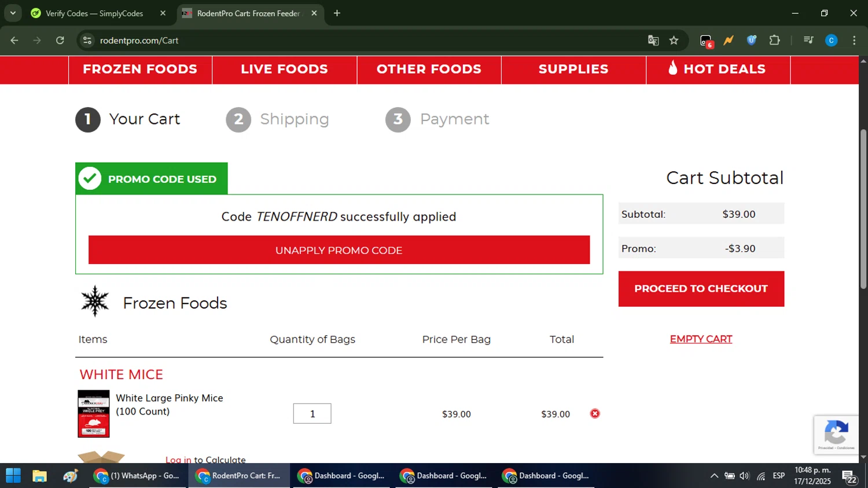Screen dimensions: 868x488
Task: Open the Other Foods menu
Action: [429, 69]
